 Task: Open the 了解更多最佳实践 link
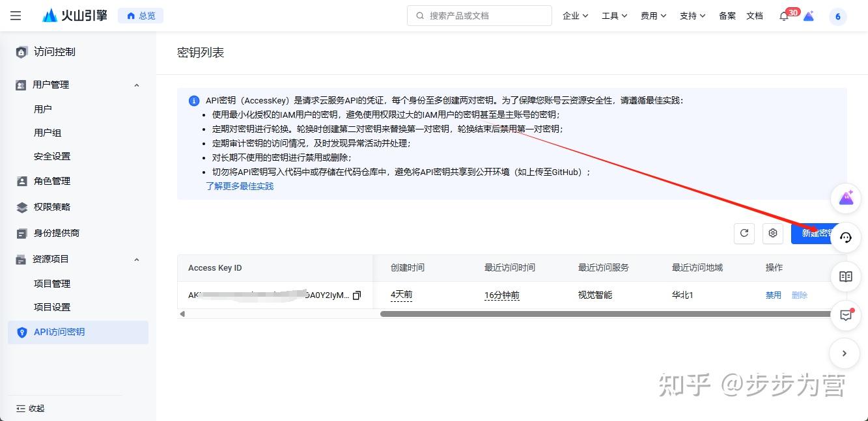(x=240, y=186)
